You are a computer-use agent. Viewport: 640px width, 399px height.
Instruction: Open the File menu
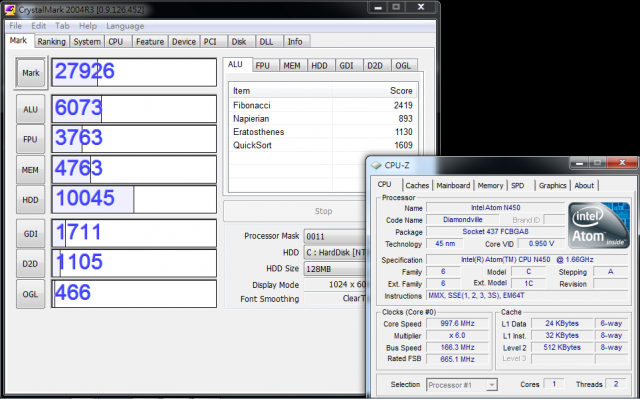coord(16,26)
